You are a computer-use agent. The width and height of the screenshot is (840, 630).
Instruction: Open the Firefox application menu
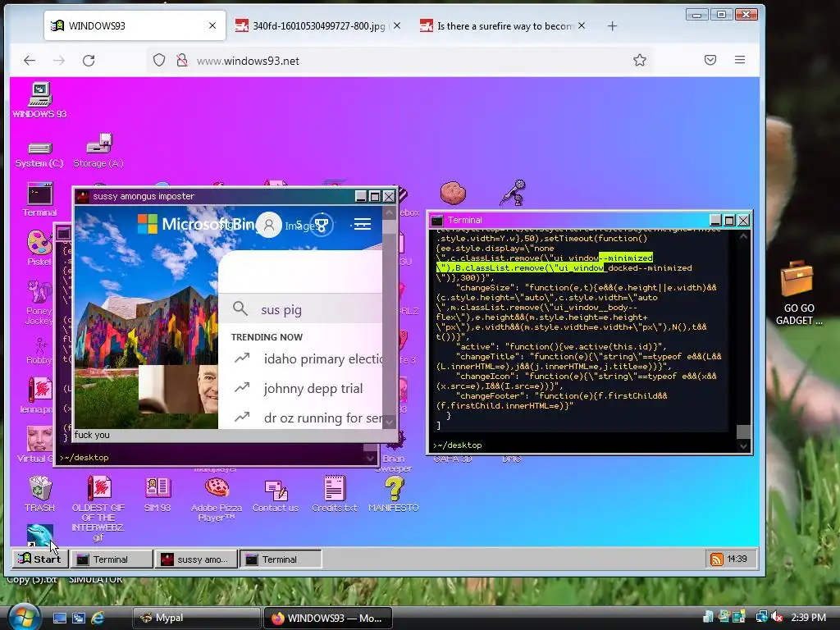(740, 60)
